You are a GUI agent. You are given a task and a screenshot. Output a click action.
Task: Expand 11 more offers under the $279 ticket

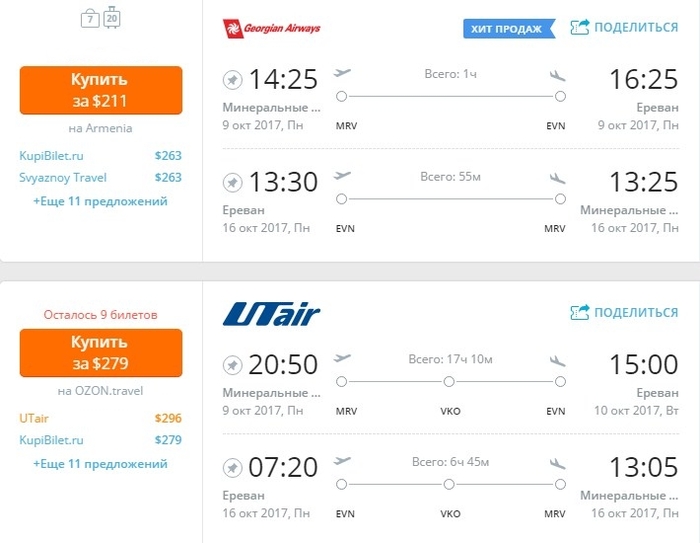100,464
